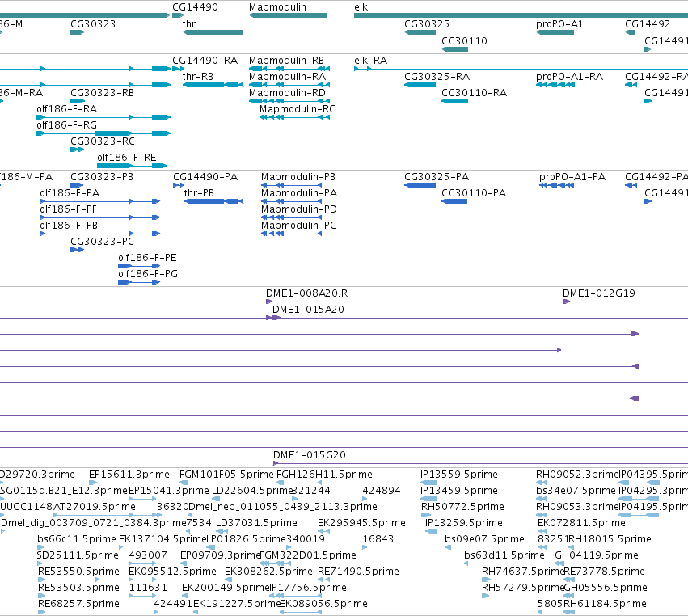Select transcript elk-RA
The width and height of the screenshot is (688, 616).
[371, 60]
